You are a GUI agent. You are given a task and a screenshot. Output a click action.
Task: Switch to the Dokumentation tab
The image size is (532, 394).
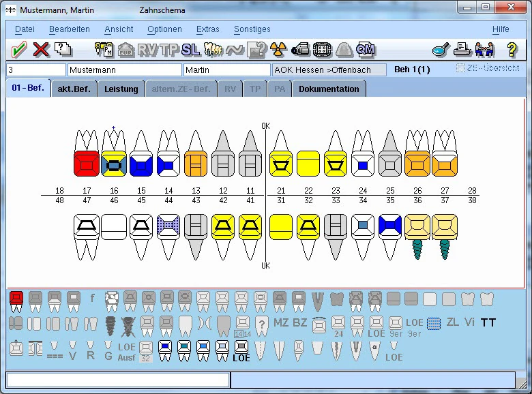pyautogui.click(x=329, y=89)
